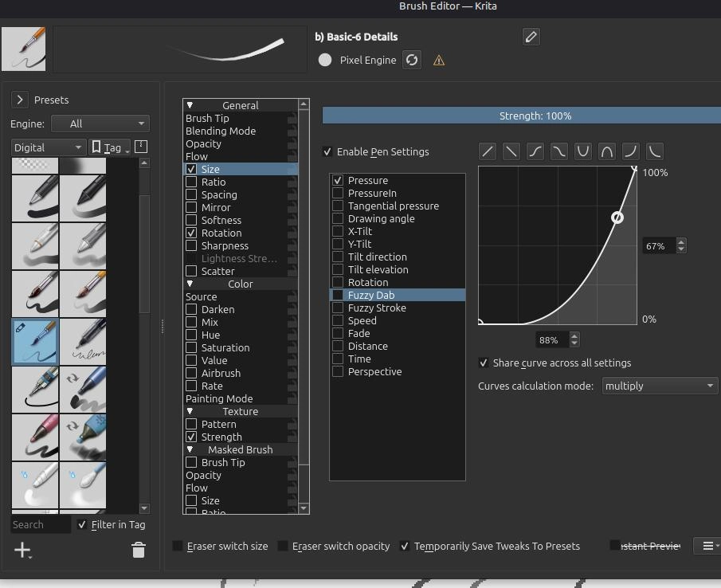Click the Strength 100% slider bar
Viewport: 721px width, 588px height.
click(522, 116)
